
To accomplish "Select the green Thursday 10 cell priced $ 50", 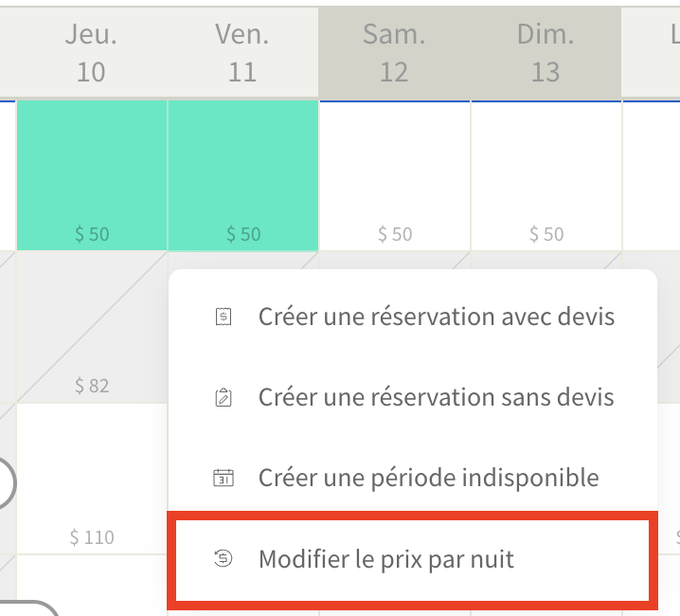I will [x=92, y=175].
